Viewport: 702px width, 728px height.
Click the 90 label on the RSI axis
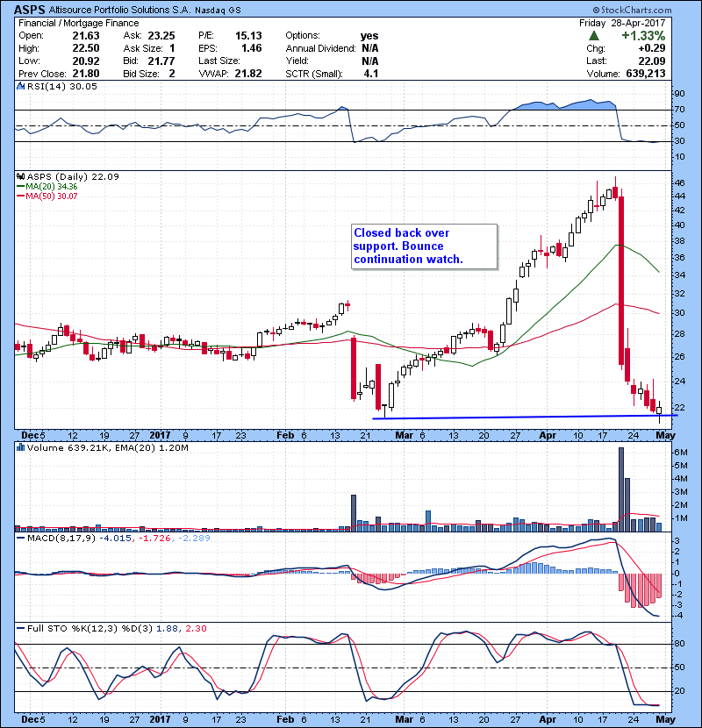(679, 94)
